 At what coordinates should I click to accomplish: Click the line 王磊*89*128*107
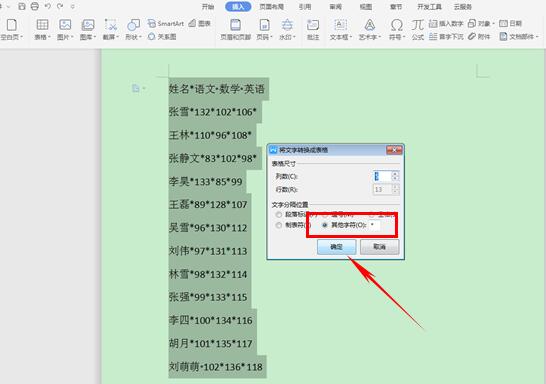208,204
